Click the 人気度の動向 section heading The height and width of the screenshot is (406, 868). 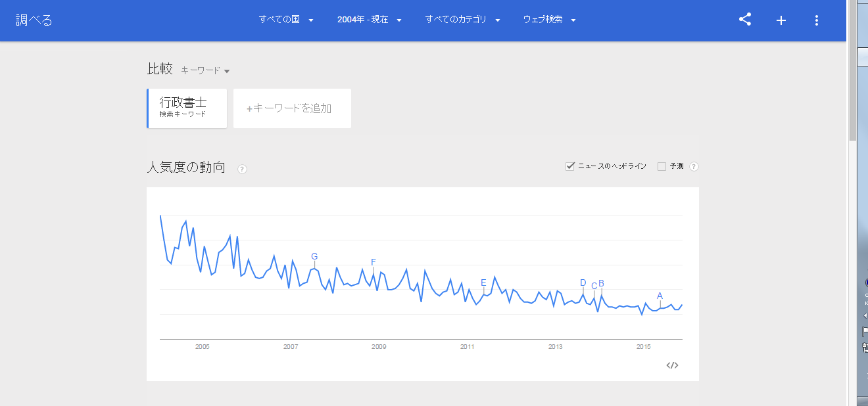point(186,168)
